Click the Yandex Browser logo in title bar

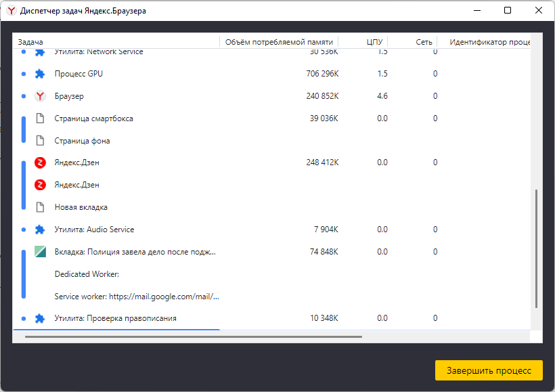(x=12, y=11)
